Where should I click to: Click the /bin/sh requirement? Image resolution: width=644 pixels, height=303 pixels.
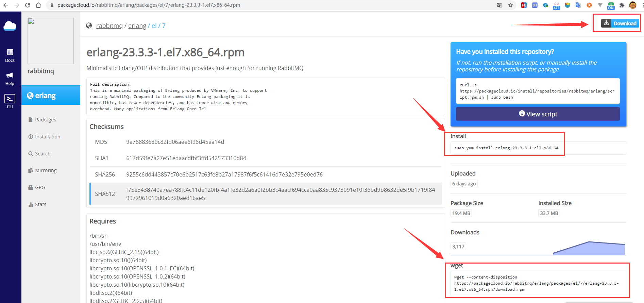(x=98, y=236)
